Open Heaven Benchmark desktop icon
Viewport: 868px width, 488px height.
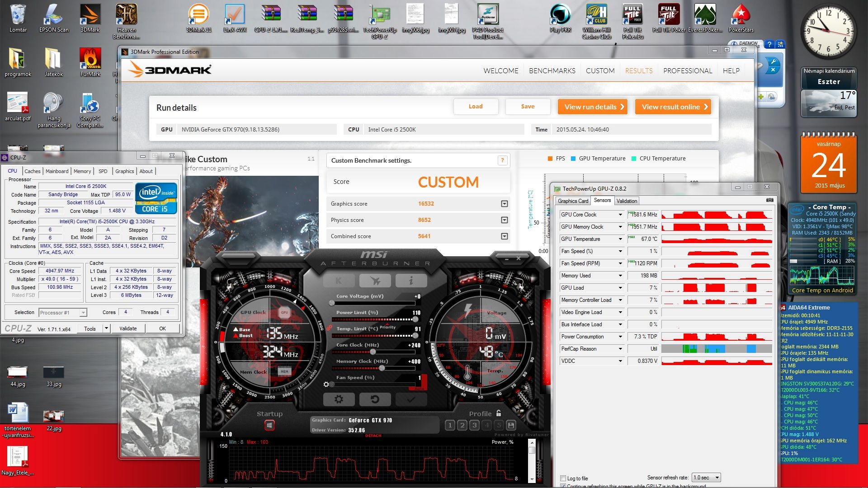126,21
